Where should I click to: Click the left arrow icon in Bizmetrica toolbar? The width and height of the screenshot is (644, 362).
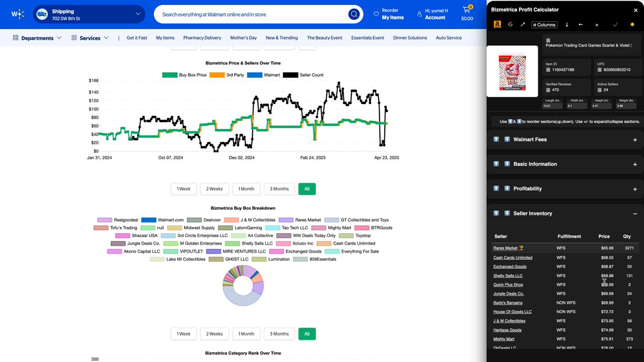[581, 25]
